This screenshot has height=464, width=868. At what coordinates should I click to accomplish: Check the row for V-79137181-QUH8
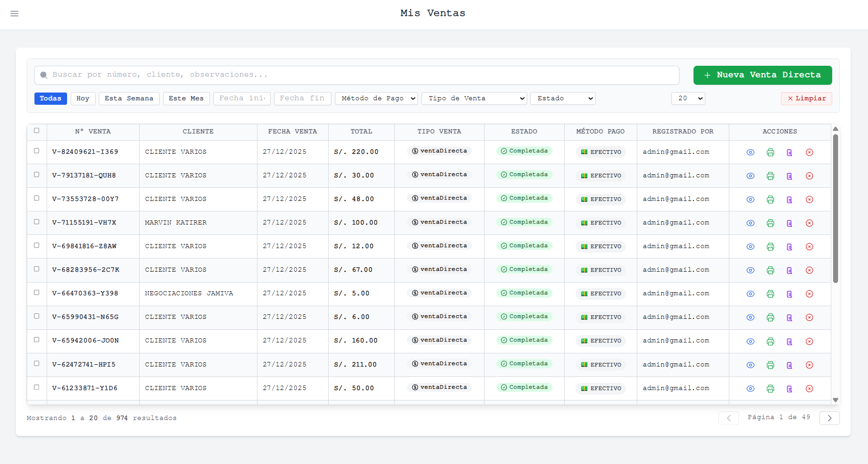pyautogui.click(x=37, y=174)
